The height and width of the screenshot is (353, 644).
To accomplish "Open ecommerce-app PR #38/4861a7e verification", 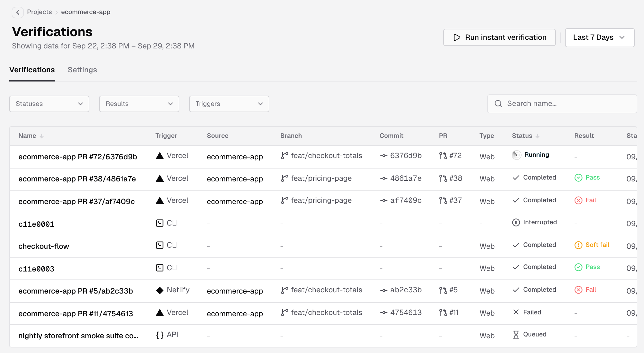I will point(77,179).
